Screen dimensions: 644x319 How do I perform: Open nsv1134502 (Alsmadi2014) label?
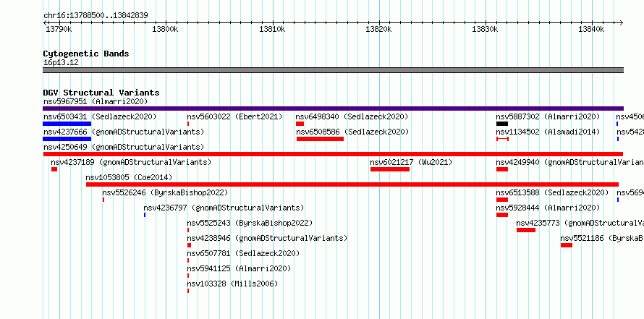tap(548, 132)
